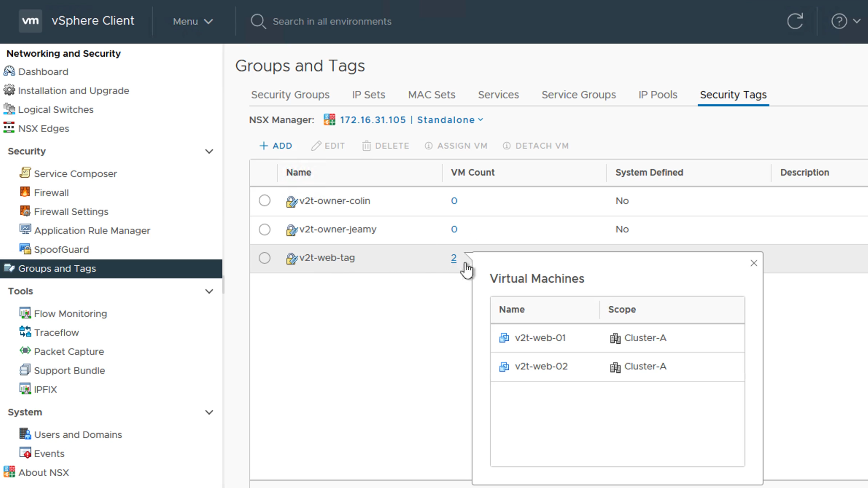Screen dimensions: 868x488
Task: Switch to the IP Sets tab
Action: [x=368, y=95]
